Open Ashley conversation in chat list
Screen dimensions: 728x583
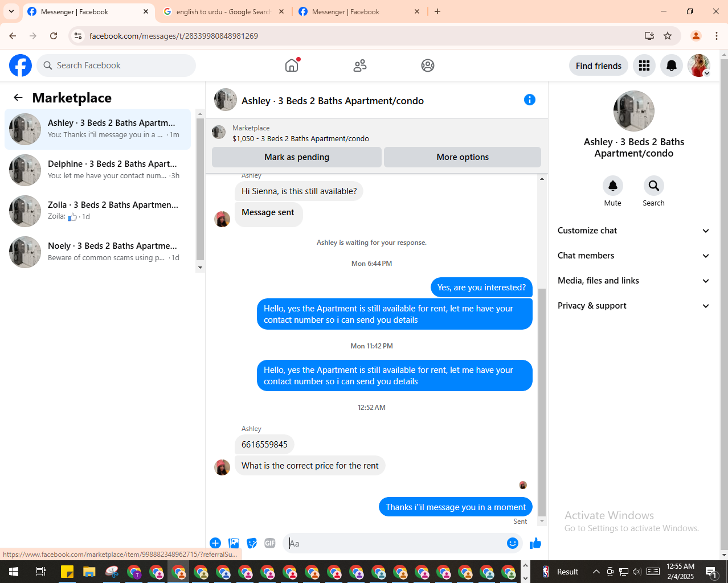coord(98,129)
